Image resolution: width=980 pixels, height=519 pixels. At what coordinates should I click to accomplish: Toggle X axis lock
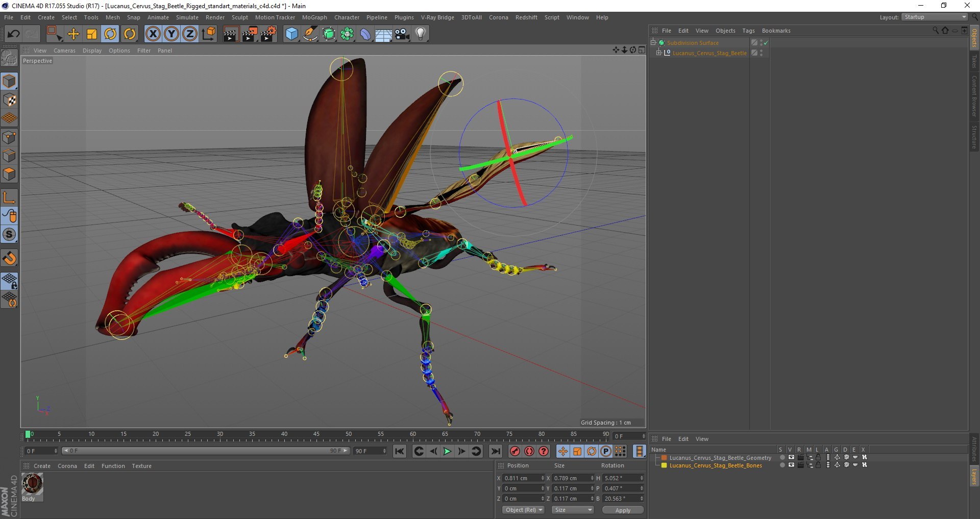153,34
